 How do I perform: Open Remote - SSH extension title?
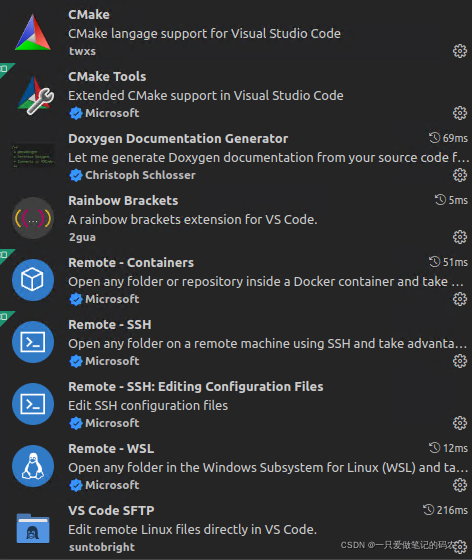(110, 325)
